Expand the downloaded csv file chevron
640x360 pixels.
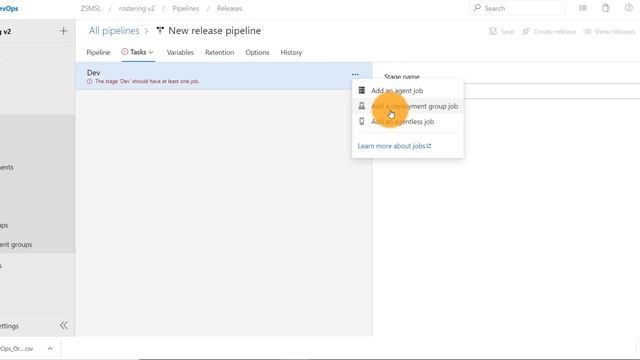(50, 349)
